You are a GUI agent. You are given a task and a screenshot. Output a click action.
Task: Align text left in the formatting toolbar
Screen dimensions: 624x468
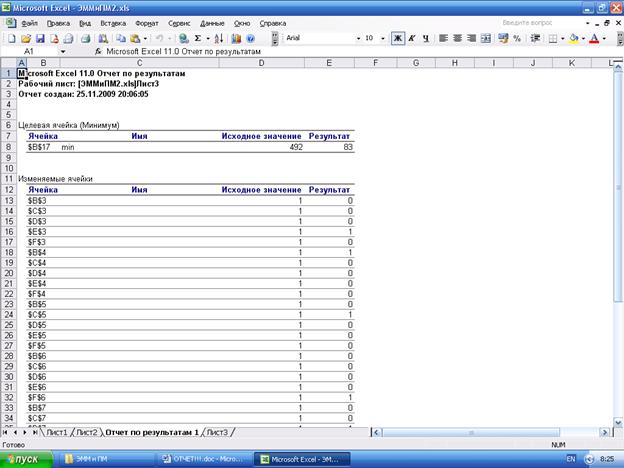pyautogui.click(x=443, y=38)
